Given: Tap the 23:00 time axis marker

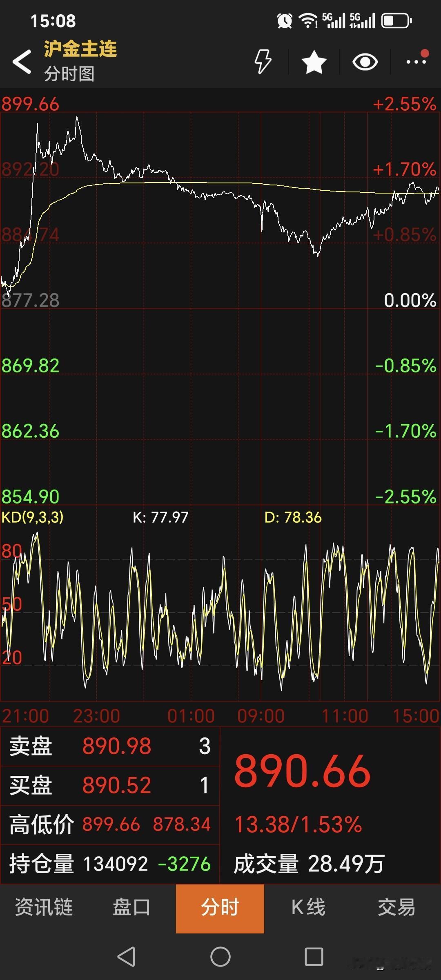Looking at the screenshot, I should 97,716.
